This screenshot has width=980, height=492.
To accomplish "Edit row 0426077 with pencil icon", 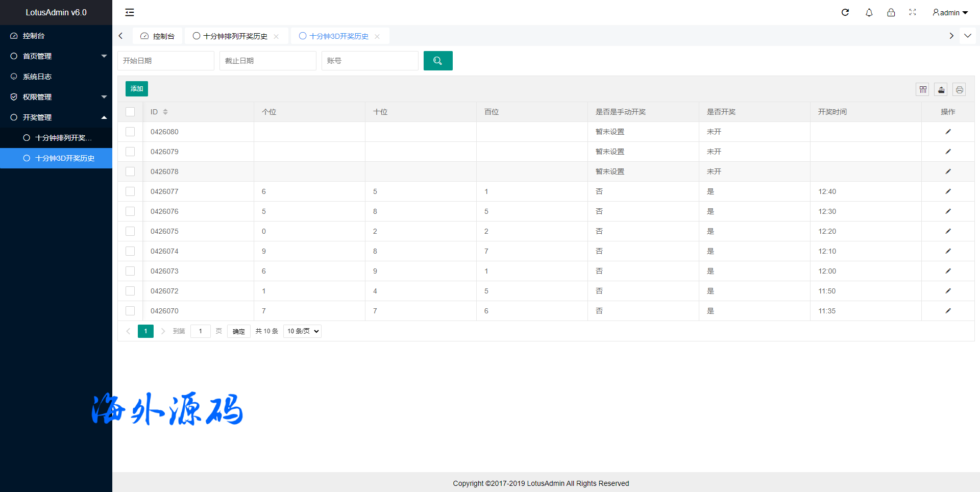I will pyautogui.click(x=948, y=191).
